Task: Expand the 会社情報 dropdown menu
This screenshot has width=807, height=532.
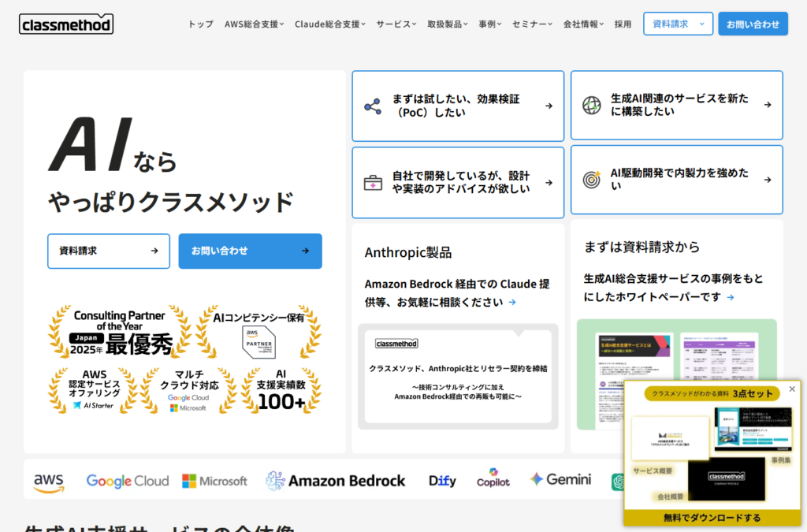Action: [583, 24]
